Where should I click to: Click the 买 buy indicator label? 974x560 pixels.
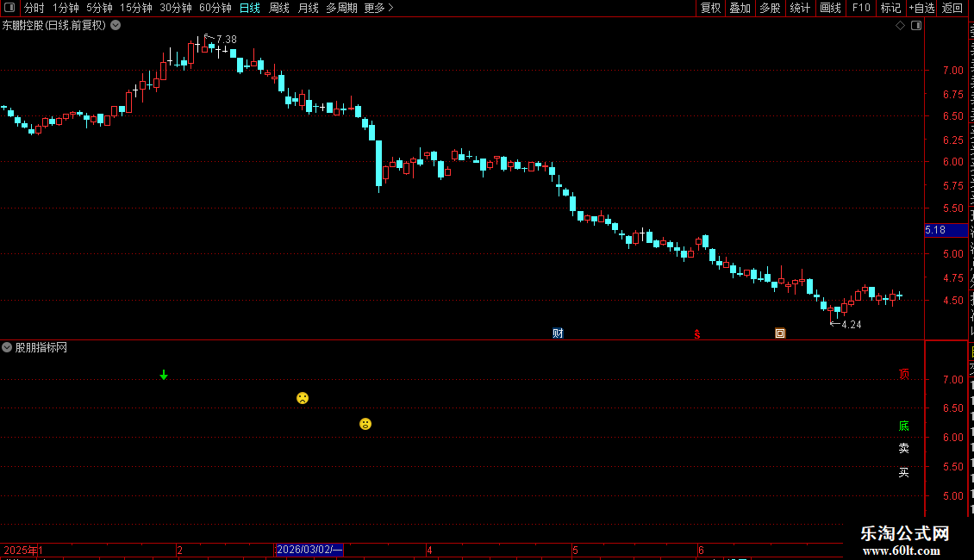(x=904, y=473)
